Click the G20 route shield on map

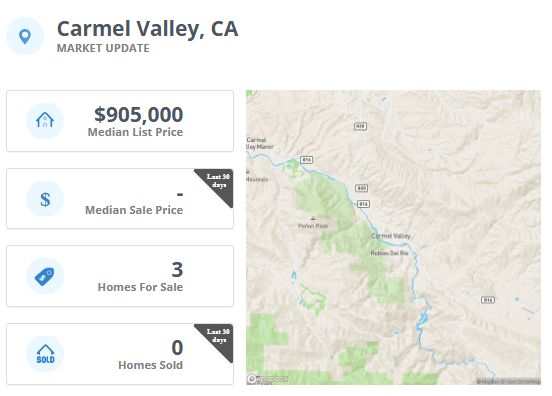pyautogui.click(x=362, y=188)
